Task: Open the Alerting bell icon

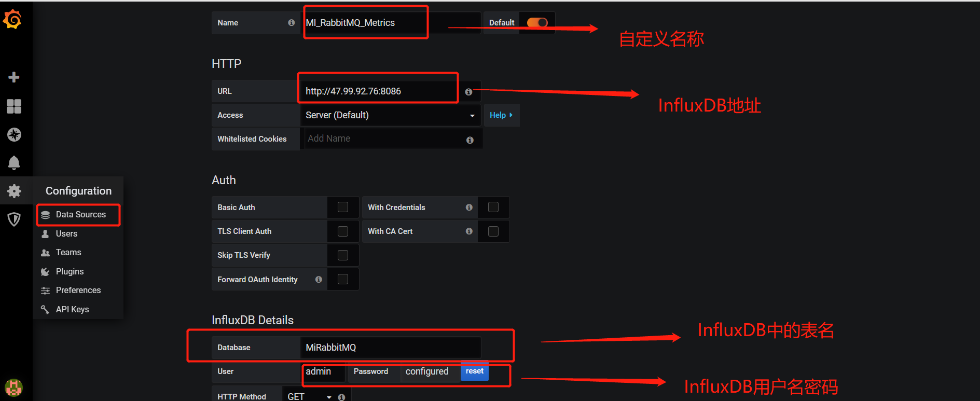Action: [x=14, y=163]
